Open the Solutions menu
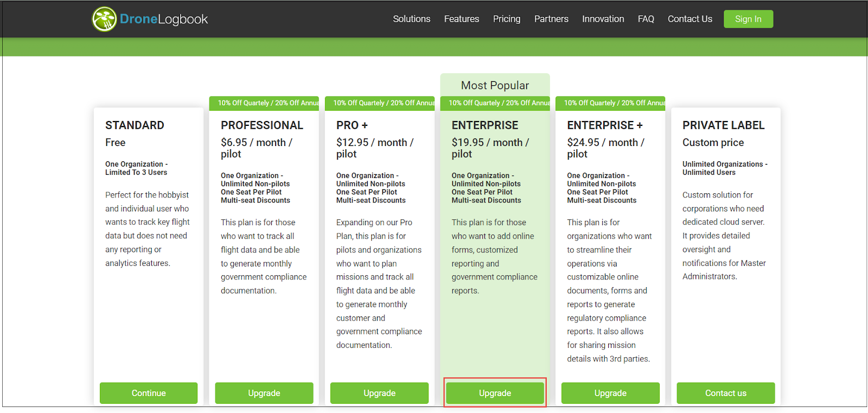Viewport: 868px width, 413px height. click(412, 19)
